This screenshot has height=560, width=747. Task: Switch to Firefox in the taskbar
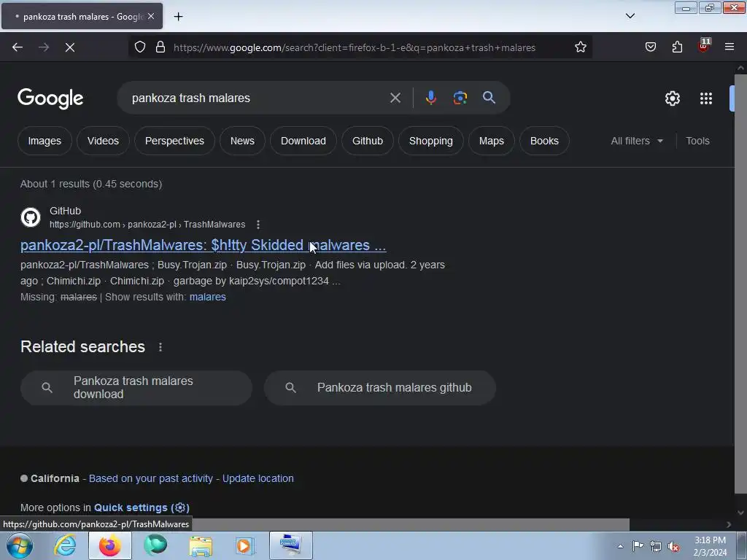coord(110,545)
